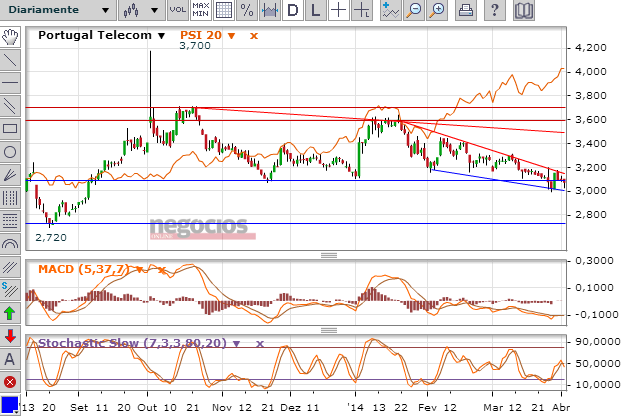The height and width of the screenshot is (417, 625).
Task: Open the Diariamente period dropdown
Action: [58, 10]
